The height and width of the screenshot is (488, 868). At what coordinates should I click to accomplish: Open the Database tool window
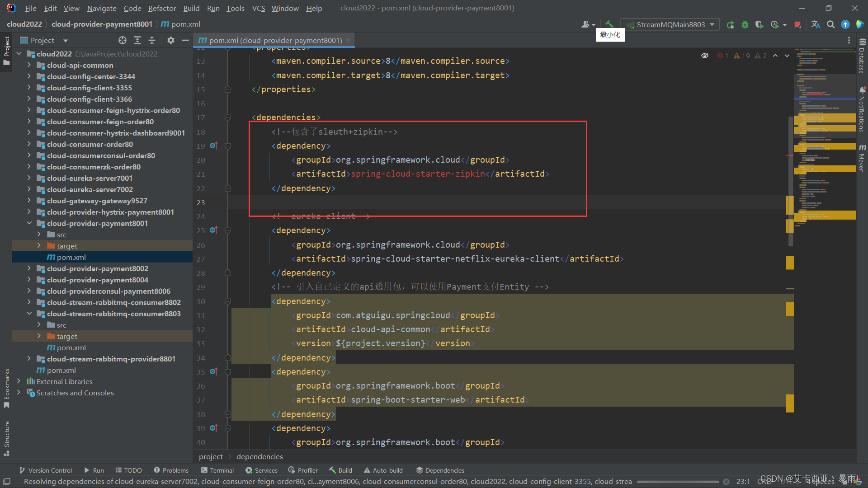(862, 55)
